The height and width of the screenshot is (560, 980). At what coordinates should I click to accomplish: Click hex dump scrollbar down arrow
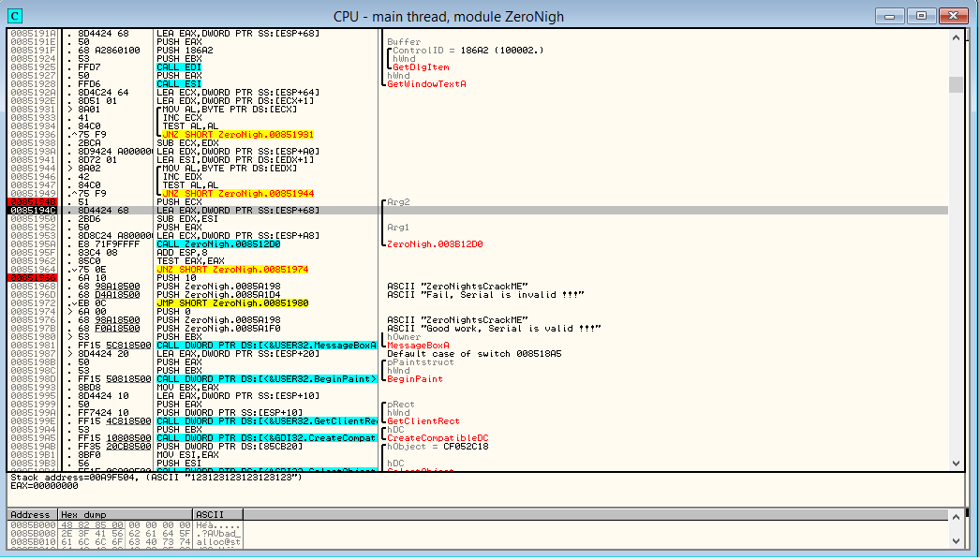[956, 540]
